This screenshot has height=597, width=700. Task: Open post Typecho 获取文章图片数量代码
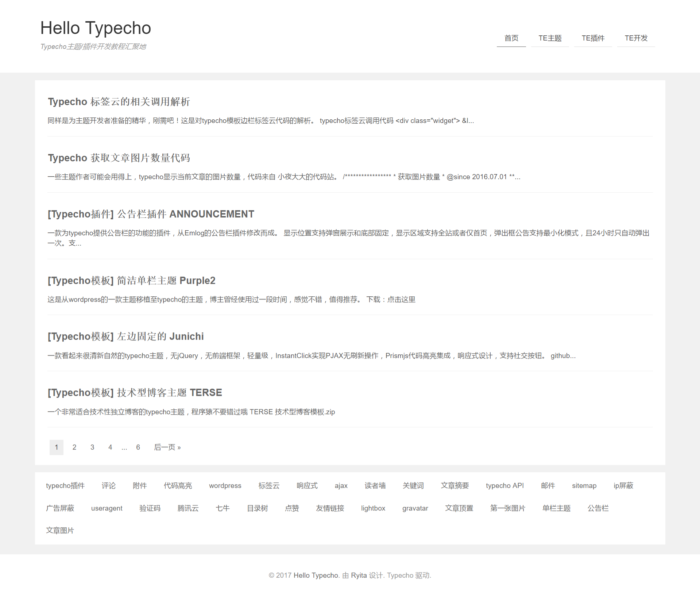click(x=119, y=158)
